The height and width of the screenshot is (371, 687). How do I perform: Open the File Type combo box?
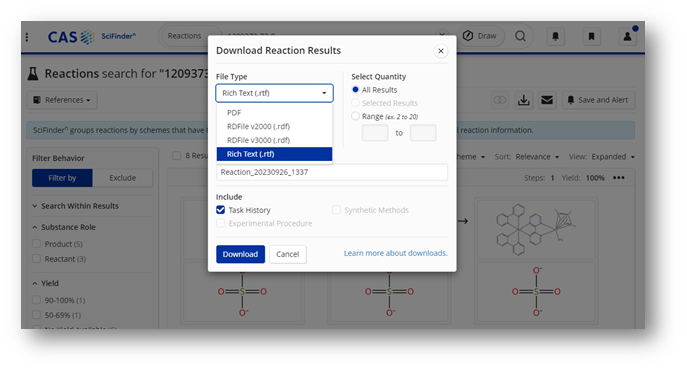[x=274, y=93]
